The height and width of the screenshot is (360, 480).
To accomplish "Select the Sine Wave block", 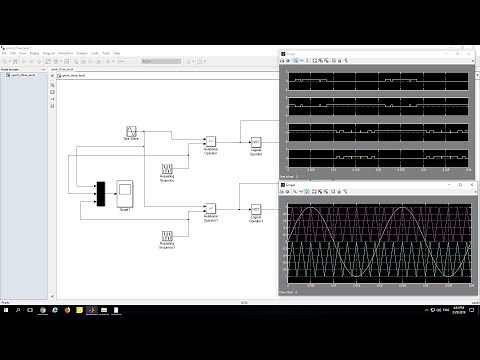I will 131,131.
